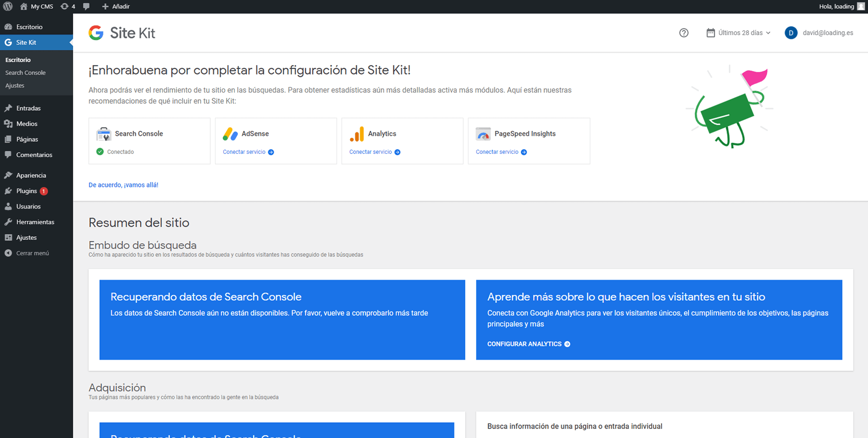868x438 pixels.
Task: Open Apariencia menu item
Action: click(36, 175)
